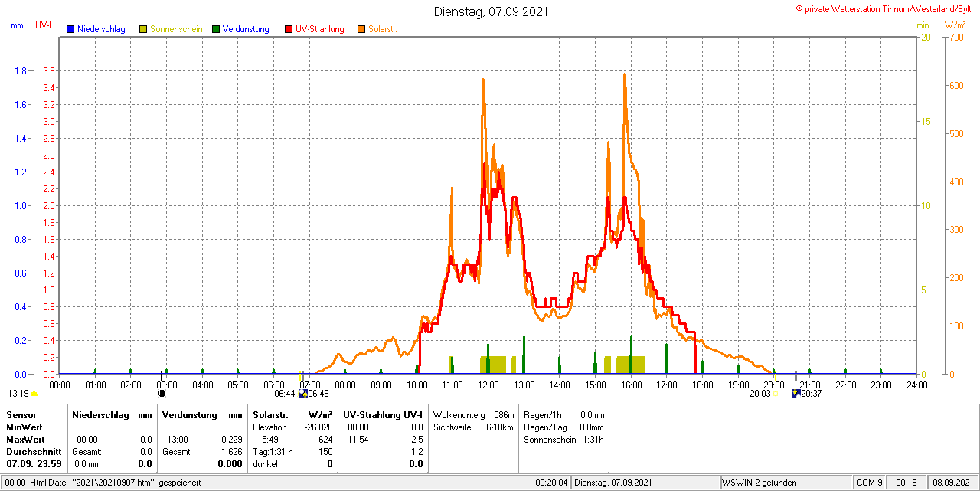The width and height of the screenshot is (980, 491).
Task: Select the Sonnenschein legend label
Action: pos(176,29)
